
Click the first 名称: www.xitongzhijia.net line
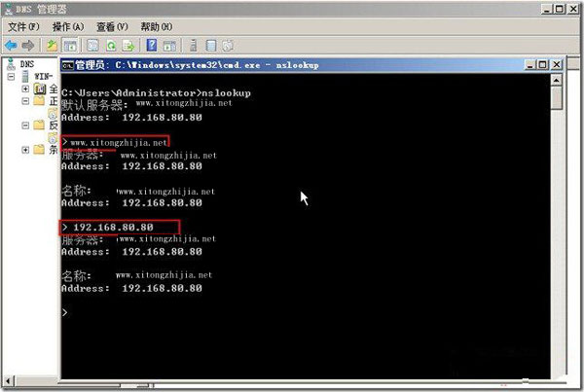(138, 191)
